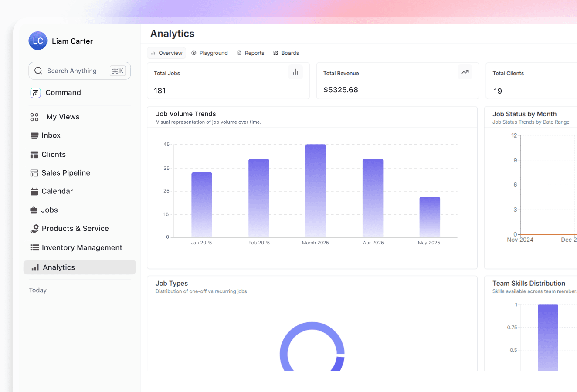Select the Overview tab
577x392 pixels.
point(166,53)
